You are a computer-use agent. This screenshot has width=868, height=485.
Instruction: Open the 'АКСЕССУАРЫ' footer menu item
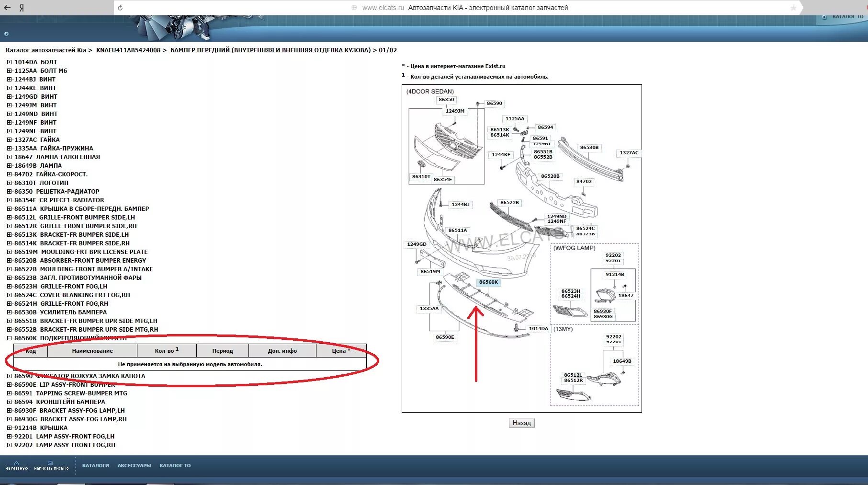[x=134, y=466]
